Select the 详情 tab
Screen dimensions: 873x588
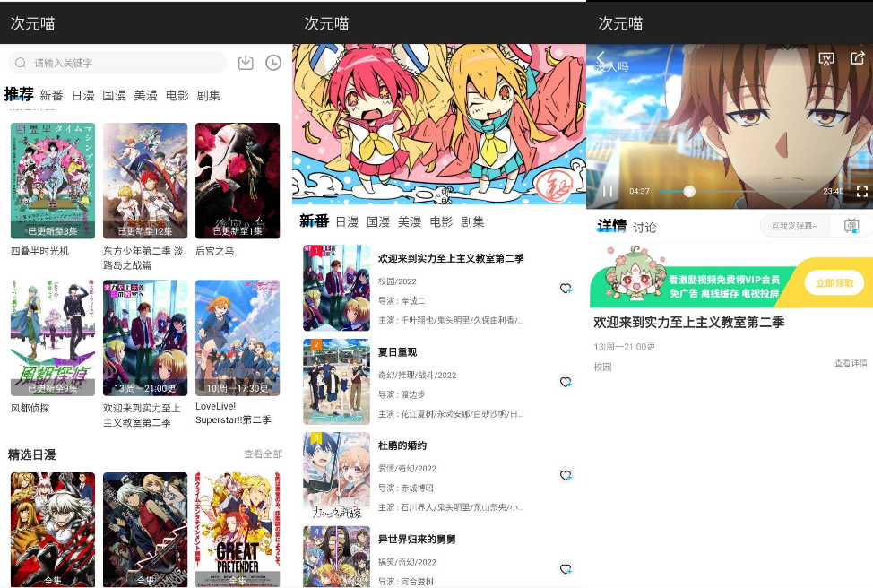pyautogui.click(x=612, y=226)
